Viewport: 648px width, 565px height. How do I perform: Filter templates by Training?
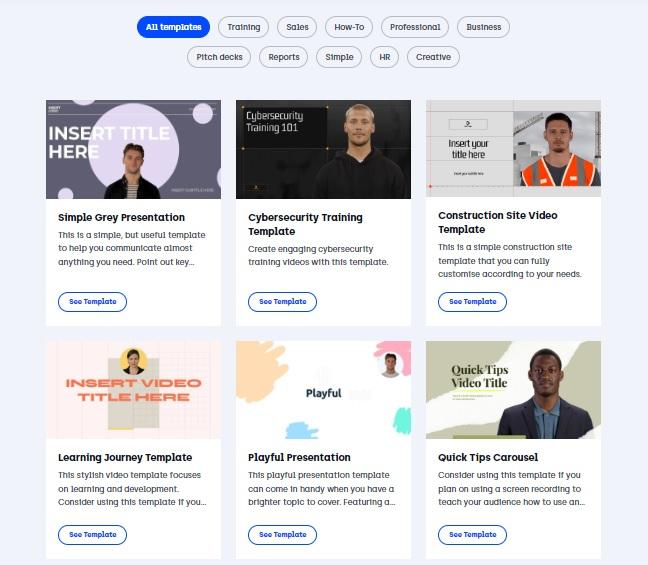point(243,27)
